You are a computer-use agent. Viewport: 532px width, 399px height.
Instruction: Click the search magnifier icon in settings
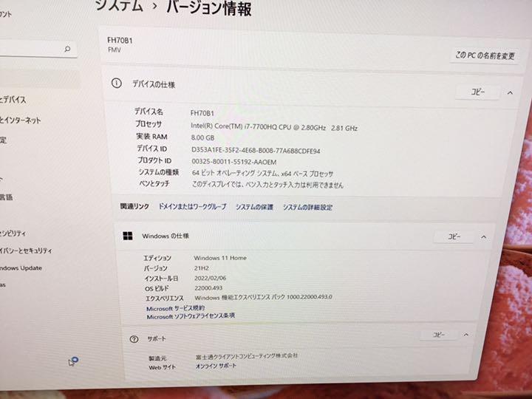67,49
